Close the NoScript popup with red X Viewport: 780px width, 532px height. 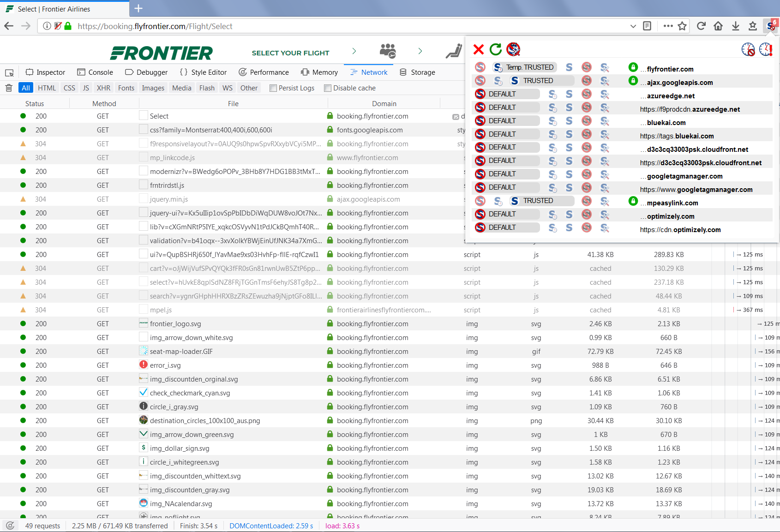pos(479,49)
